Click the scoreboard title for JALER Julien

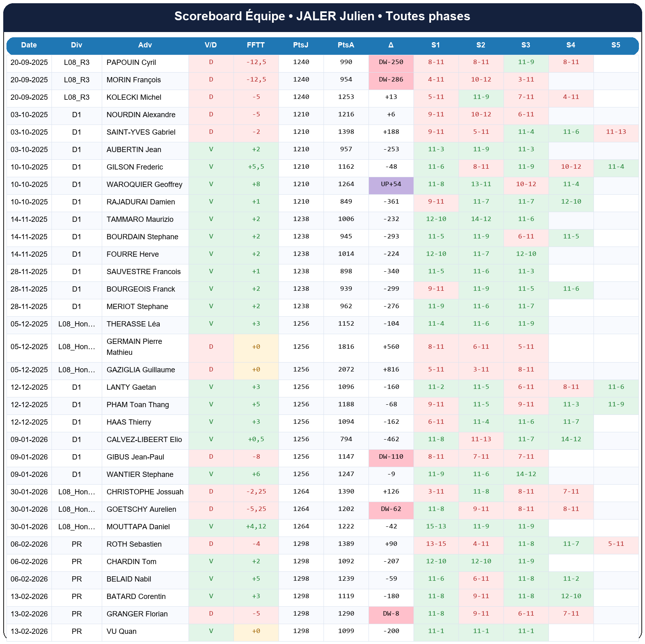322,16
